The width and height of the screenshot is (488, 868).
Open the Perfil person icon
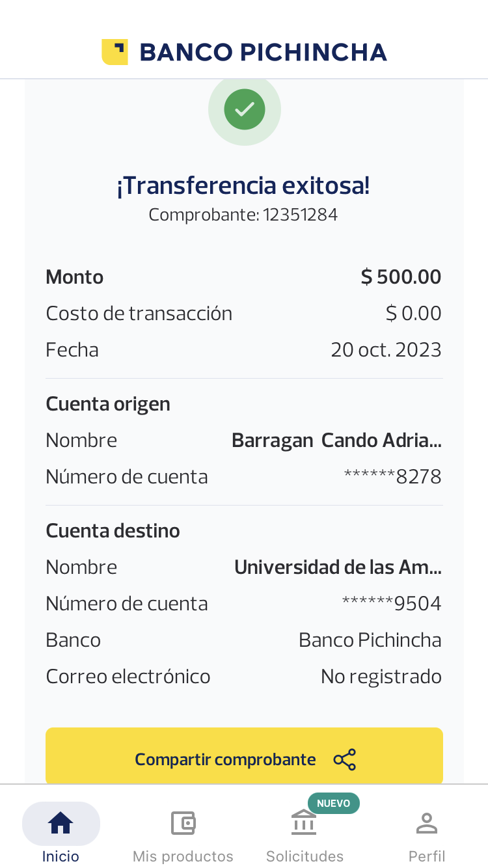pos(427,823)
